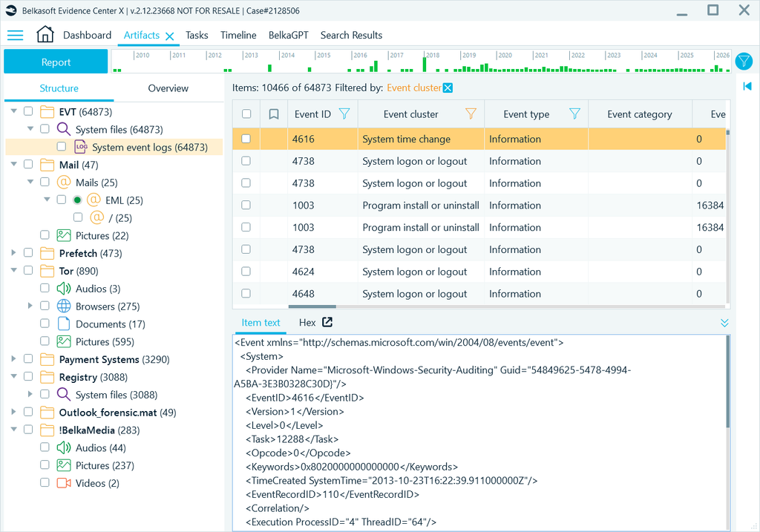Open the round filter button beside timeline
Image resolution: width=760 pixels, height=532 pixels.
[744, 62]
